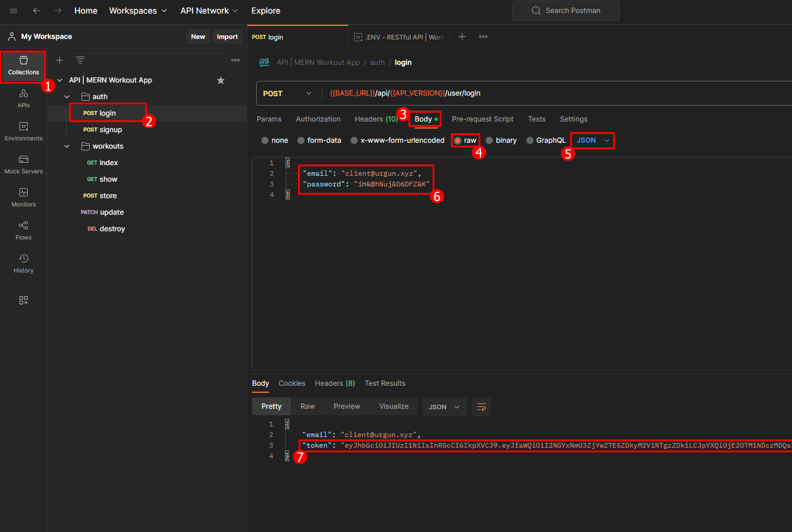Select the Raw response view
The height and width of the screenshot is (532, 792).
pyautogui.click(x=307, y=406)
